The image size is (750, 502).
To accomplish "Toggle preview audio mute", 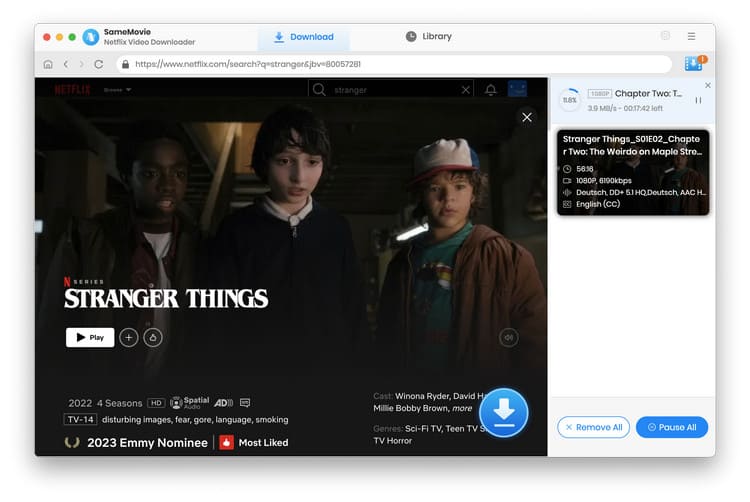I will click(x=508, y=338).
